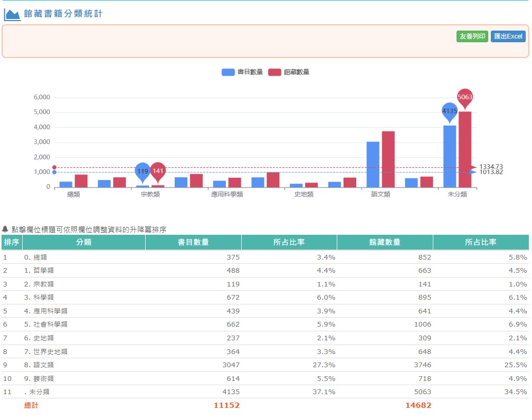Screen dimensions: 532x420
Task: Click the area chart icon beside the page title
Action: [x=12, y=14]
